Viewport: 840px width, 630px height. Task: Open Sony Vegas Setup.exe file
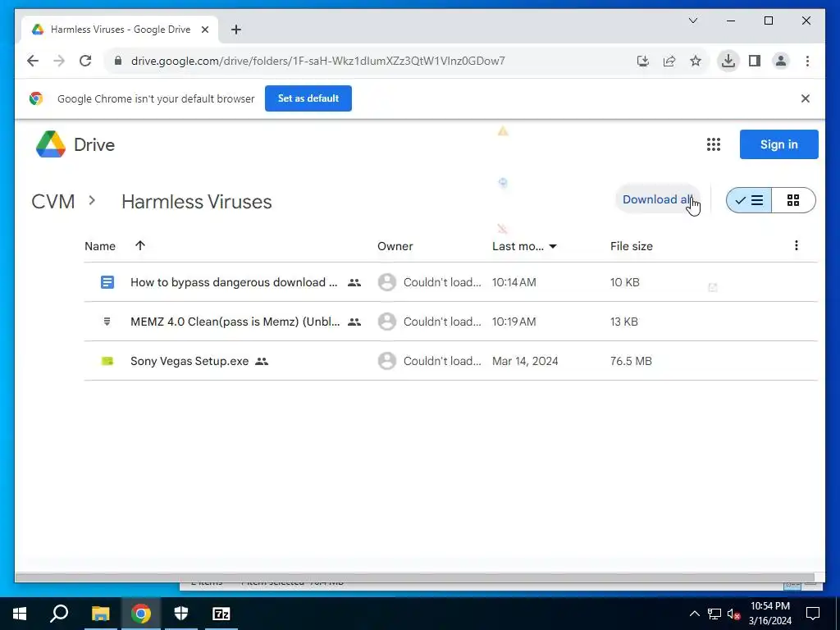pyautogui.click(x=189, y=361)
